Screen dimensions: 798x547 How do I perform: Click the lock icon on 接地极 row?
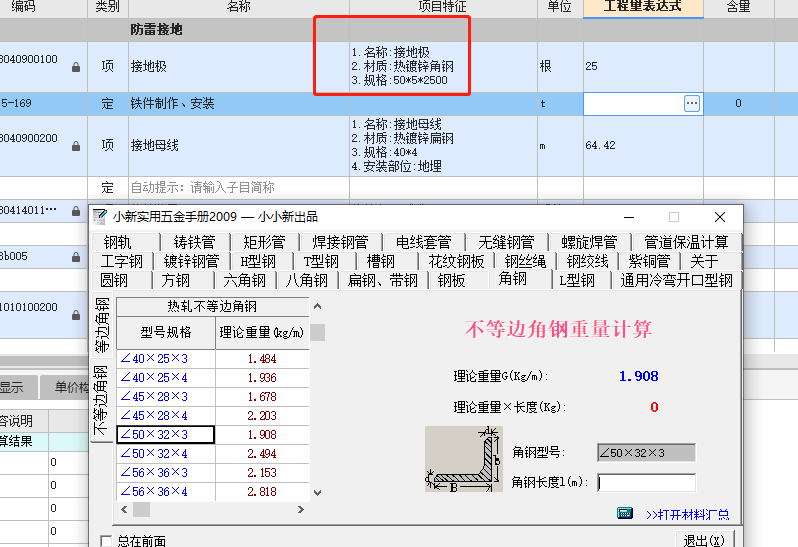[x=76, y=67]
